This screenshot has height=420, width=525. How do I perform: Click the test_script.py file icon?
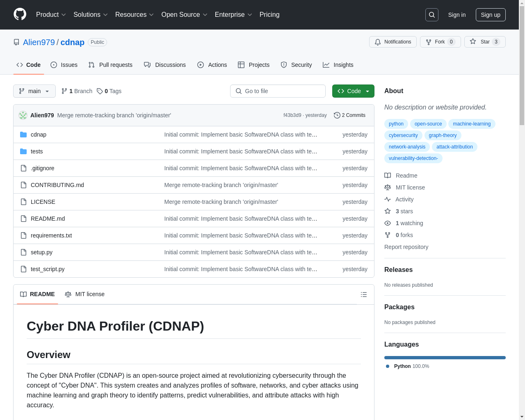[23, 269]
